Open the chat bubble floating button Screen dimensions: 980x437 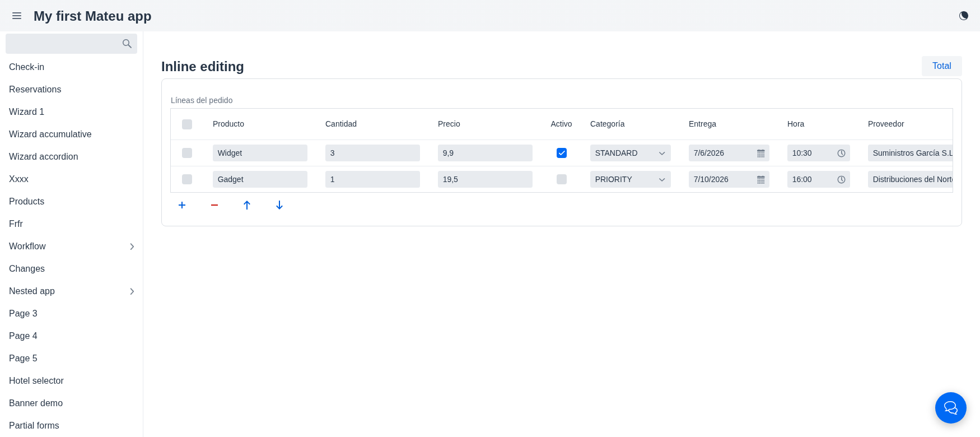(951, 408)
